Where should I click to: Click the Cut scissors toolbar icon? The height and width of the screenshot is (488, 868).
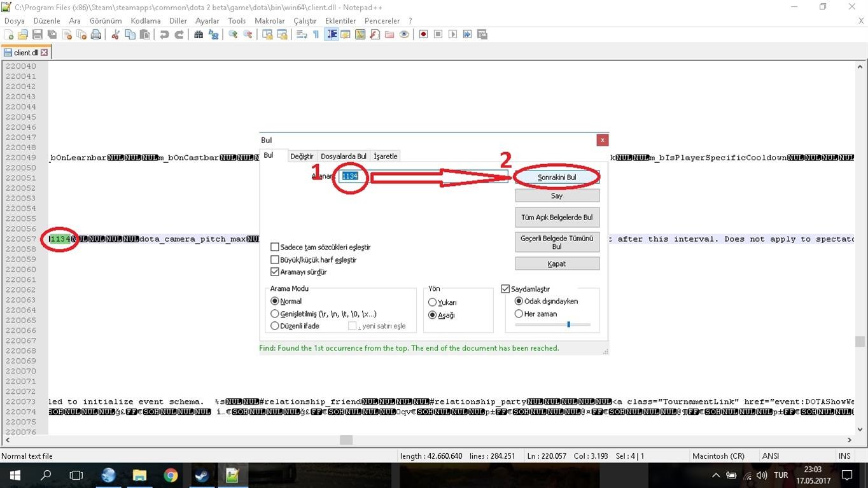point(116,34)
